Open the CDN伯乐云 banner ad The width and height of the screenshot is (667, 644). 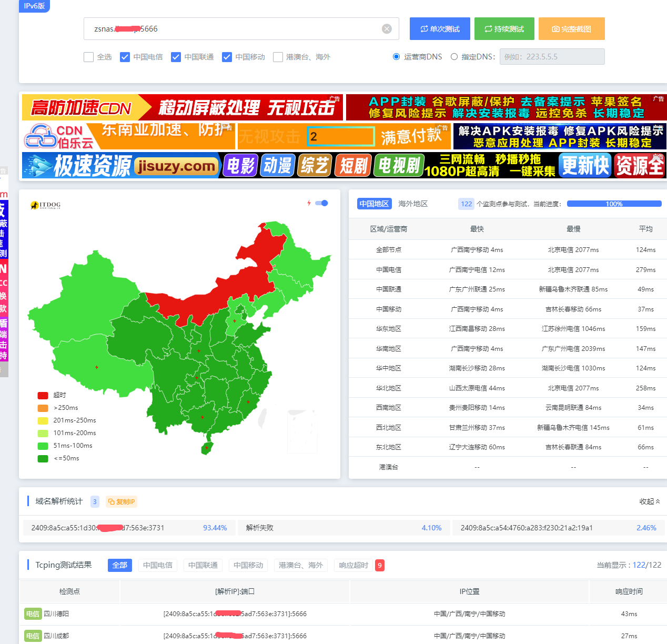pyautogui.click(x=128, y=136)
